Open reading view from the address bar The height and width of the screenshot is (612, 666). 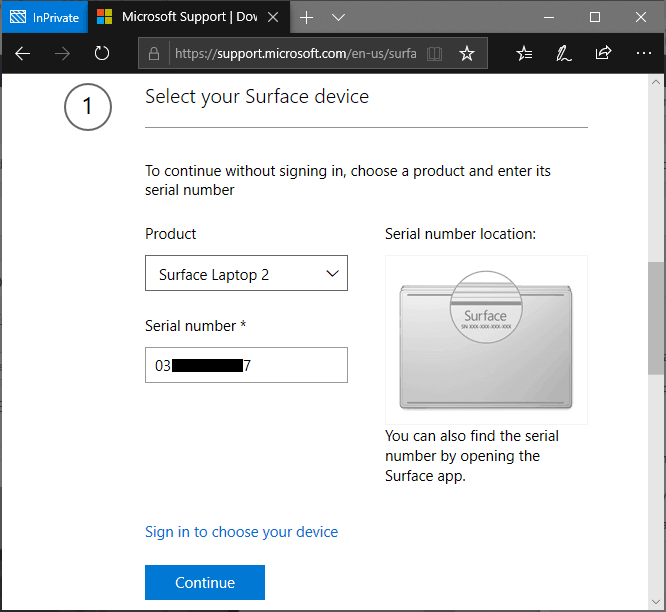coord(434,54)
